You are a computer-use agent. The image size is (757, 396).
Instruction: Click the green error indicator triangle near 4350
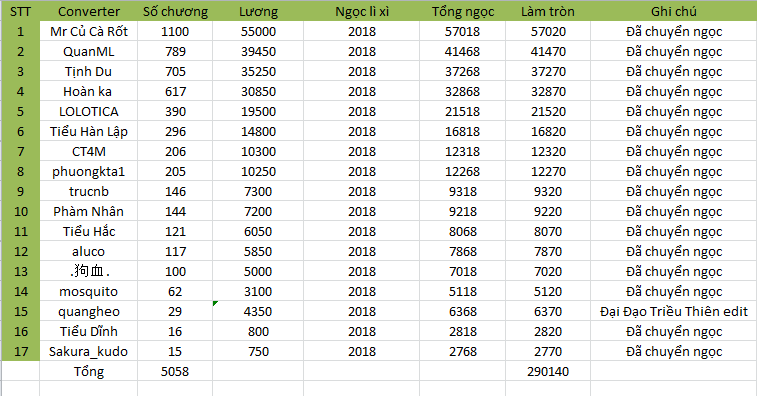(215, 303)
